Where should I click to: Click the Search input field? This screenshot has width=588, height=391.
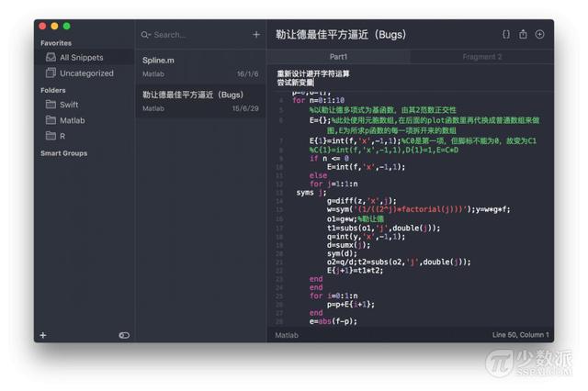(198, 35)
